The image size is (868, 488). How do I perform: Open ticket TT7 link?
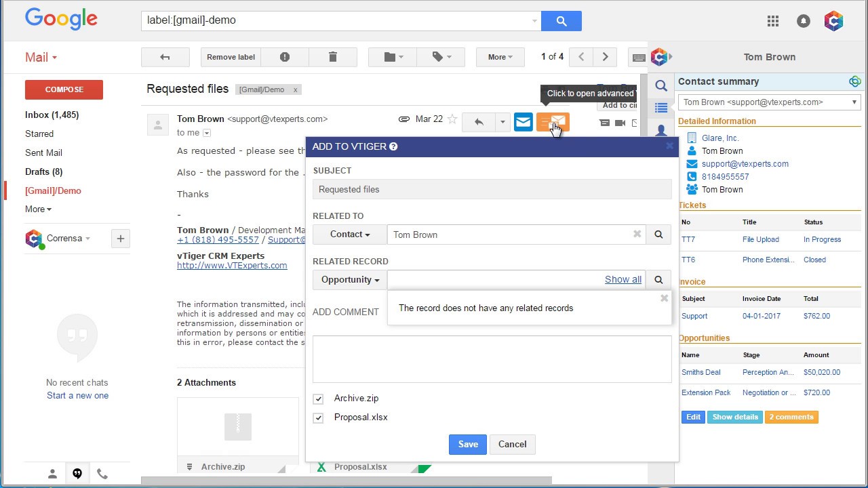[688, 239]
